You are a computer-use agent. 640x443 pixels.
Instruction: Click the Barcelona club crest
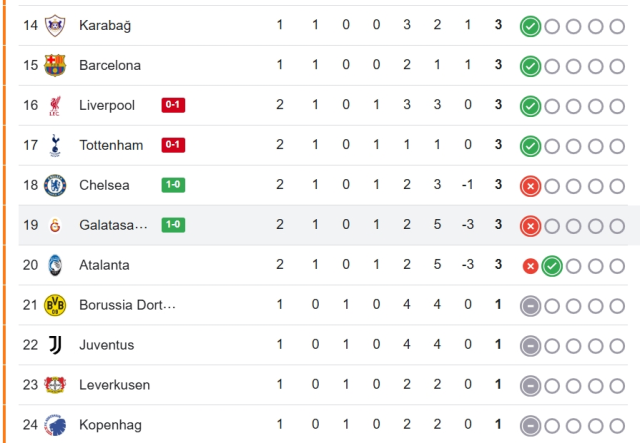click(x=55, y=65)
